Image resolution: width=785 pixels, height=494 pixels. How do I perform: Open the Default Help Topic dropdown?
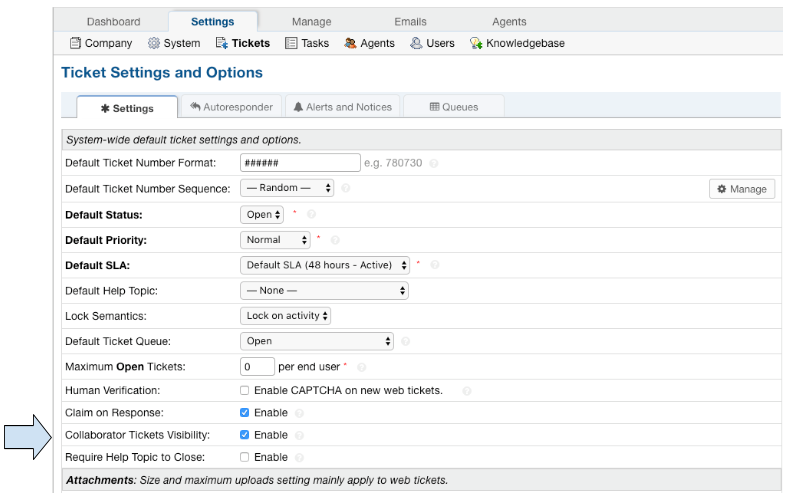325,291
